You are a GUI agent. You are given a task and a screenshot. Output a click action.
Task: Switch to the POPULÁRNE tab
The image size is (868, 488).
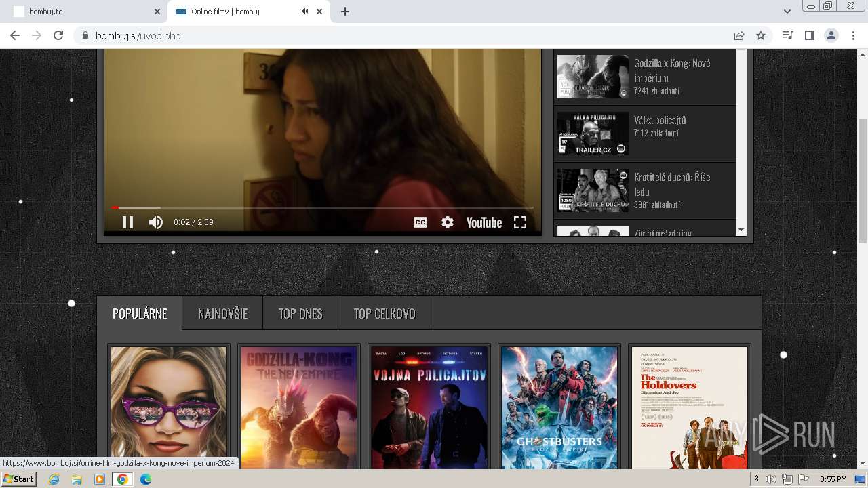pyautogui.click(x=140, y=313)
